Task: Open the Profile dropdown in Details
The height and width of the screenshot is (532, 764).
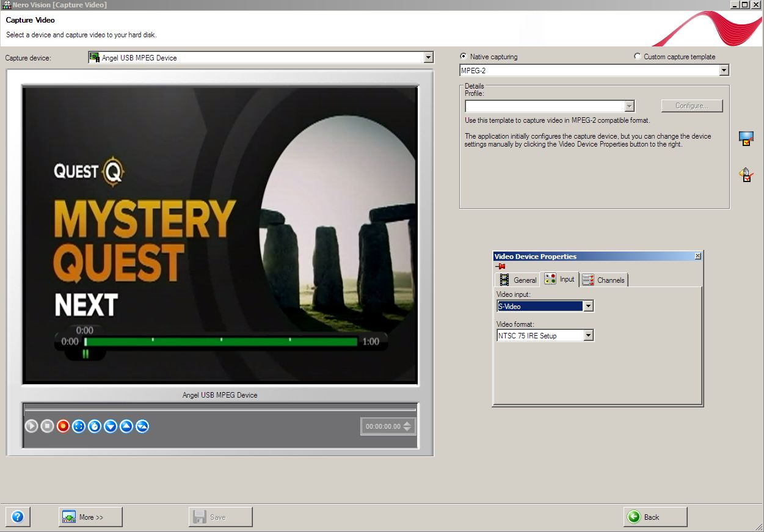Action: coord(629,106)
